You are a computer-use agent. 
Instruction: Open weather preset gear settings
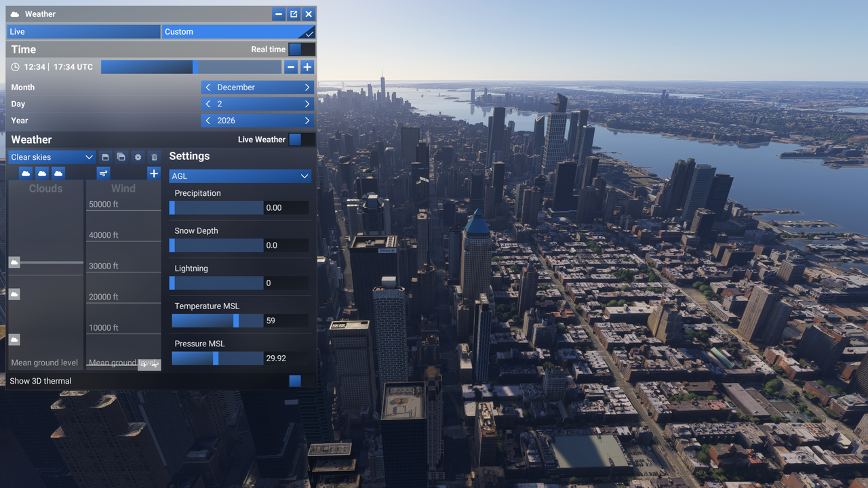click(x=138, y=157)
